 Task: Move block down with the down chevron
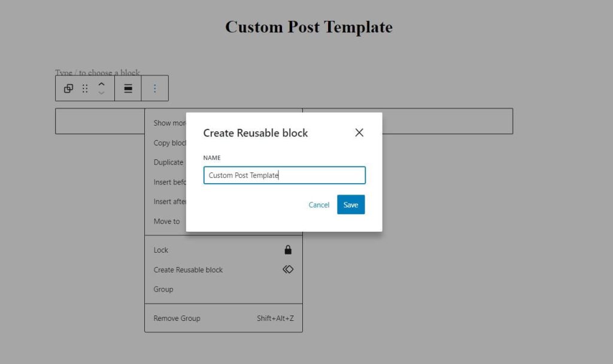[x=101, y=93]
